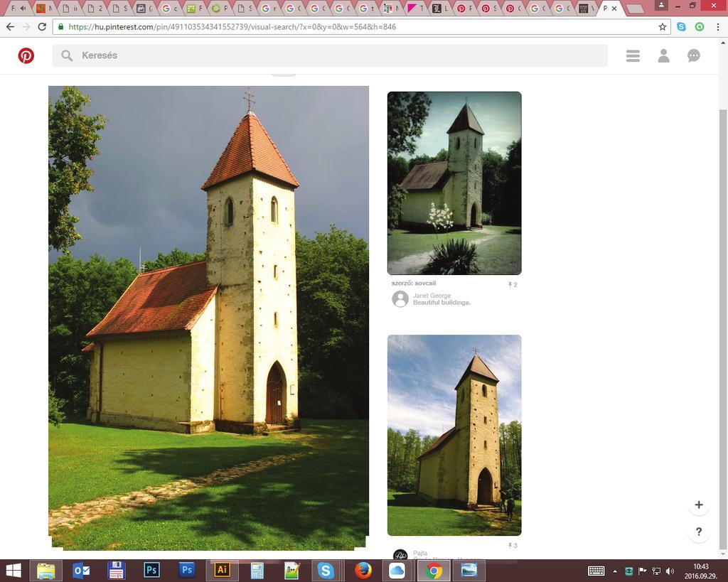Click the magnifier icon in the search bar

(x=67, y=55)
